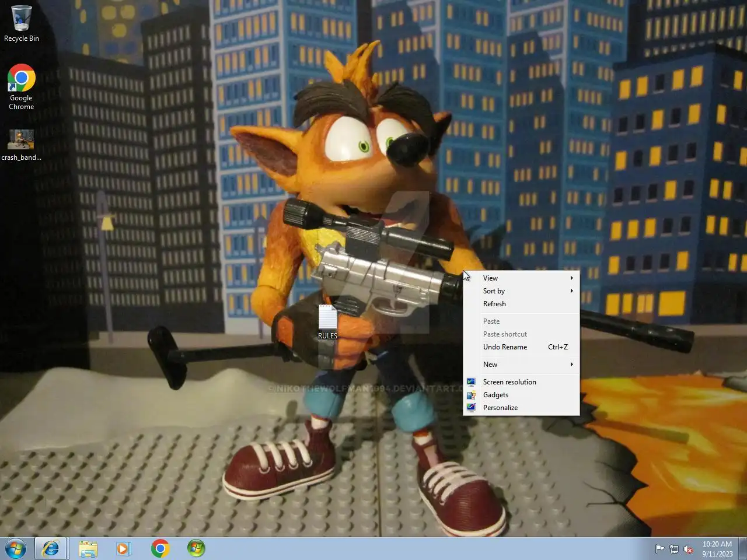
Task: Open Screen resolution from context menu
Action: [522, 382]
